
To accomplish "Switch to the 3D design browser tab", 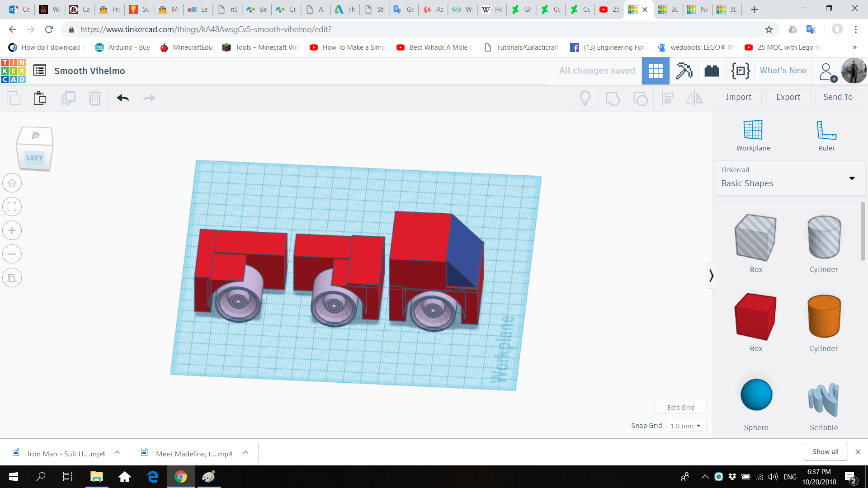I will pos(668,9).
